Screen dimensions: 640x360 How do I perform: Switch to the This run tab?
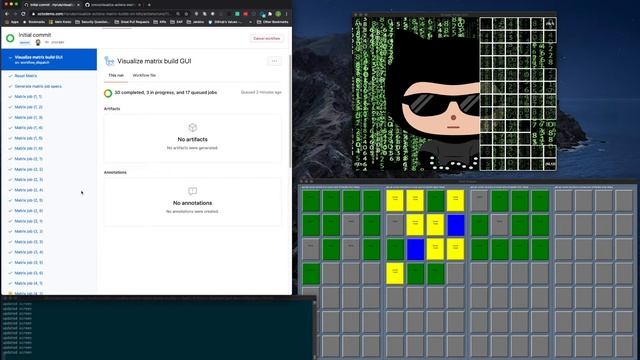tap(116, 76)
